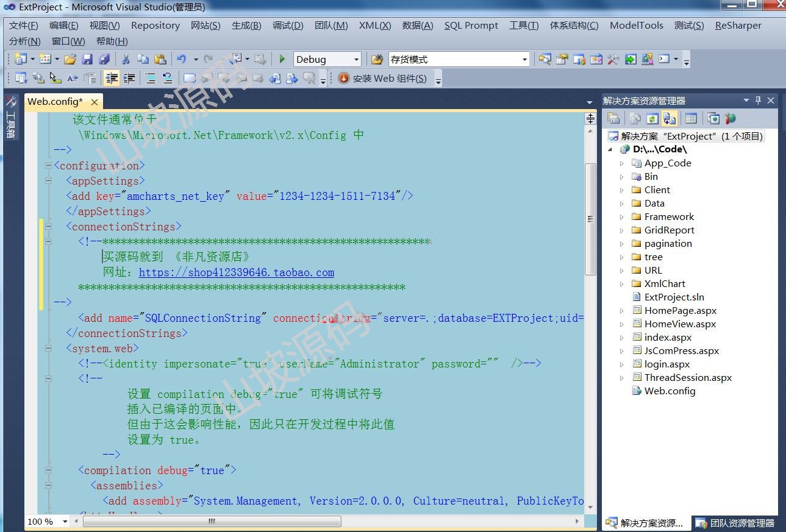Select login.aspx in Solution Explorer
Viewport: 786px width, 532px height.
click(667, 364)
